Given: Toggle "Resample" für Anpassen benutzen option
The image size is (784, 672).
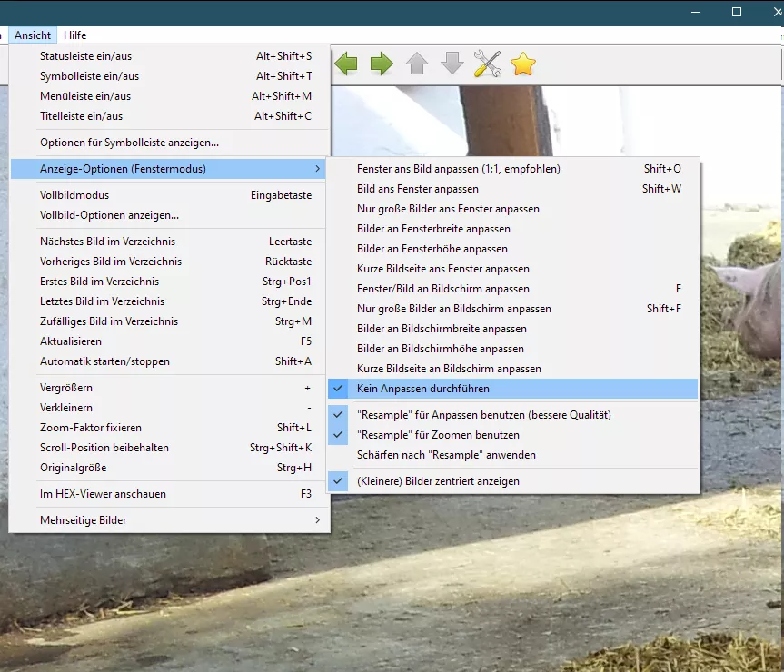Looking at the screenshot, I should coord(483,415).
